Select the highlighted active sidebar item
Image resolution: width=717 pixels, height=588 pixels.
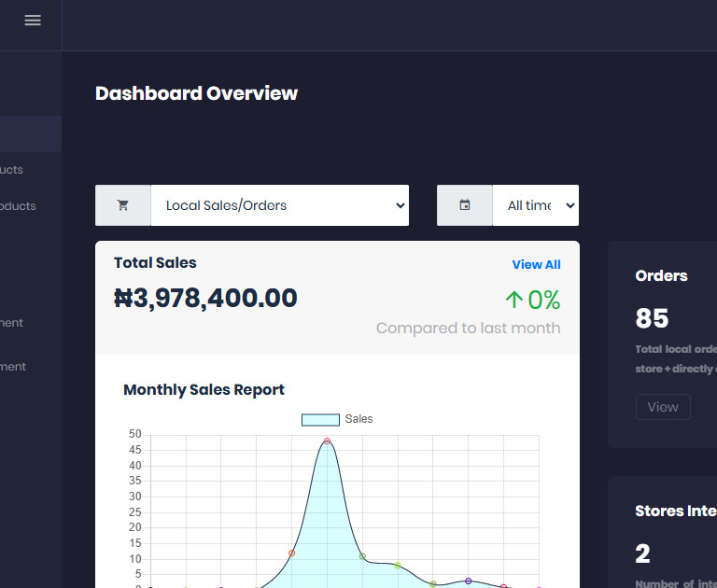pos(30,134)
